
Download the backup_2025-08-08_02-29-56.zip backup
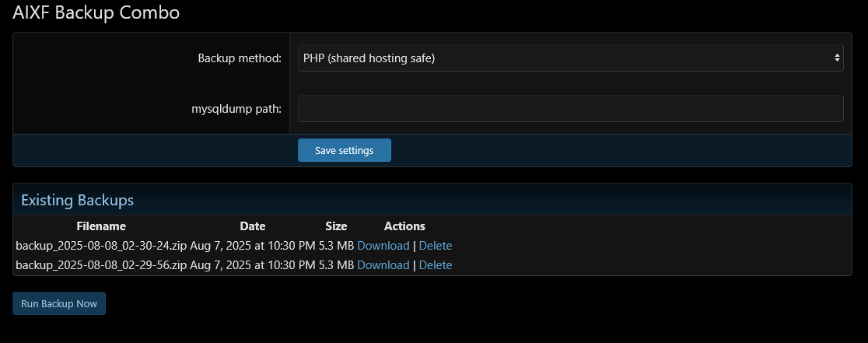(x=383, y=265)
